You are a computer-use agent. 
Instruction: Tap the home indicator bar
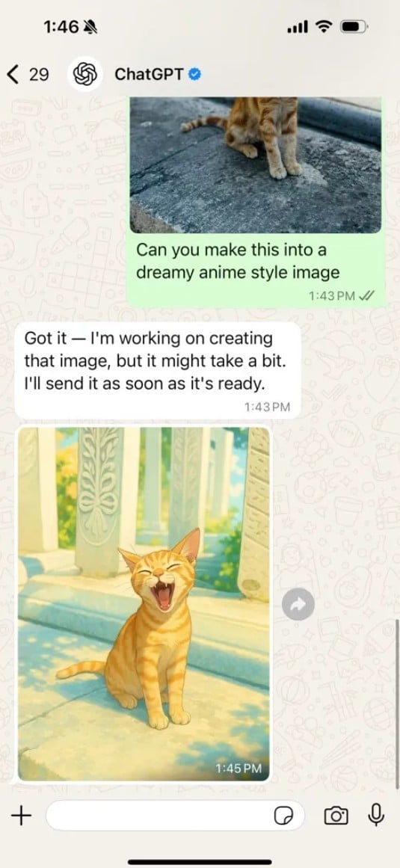tap(200, 862)
